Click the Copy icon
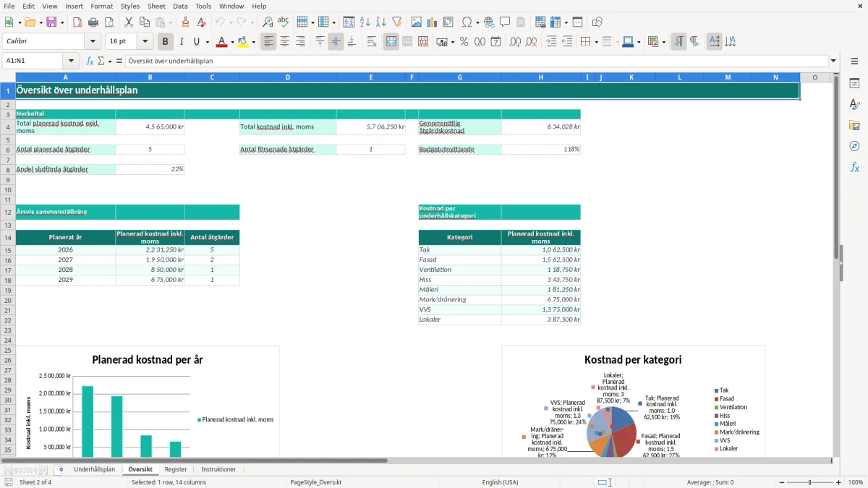Screen dimensions: 868x488 (144, 22)
